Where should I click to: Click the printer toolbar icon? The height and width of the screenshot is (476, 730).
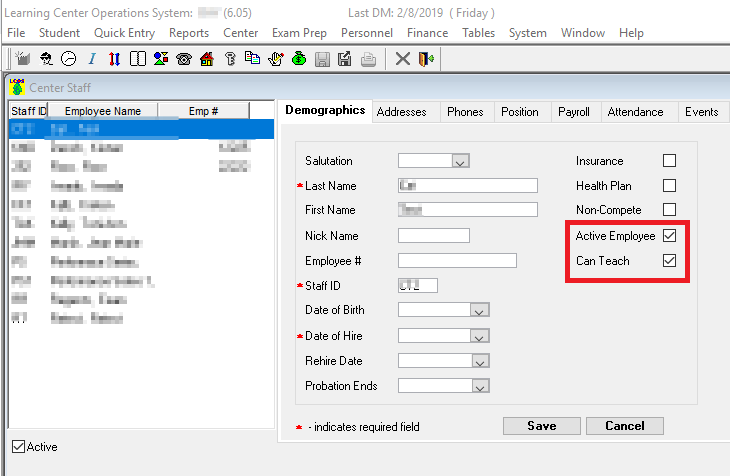click(x=368, y=59)
